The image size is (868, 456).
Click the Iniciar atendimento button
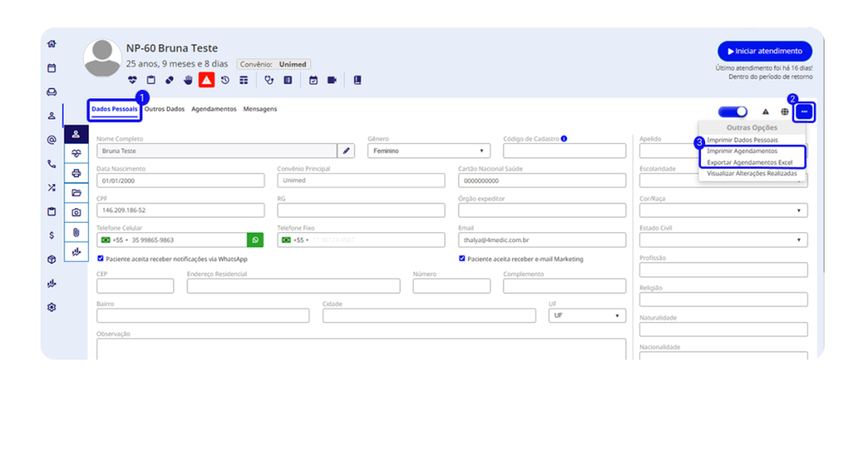coord(765,51)
